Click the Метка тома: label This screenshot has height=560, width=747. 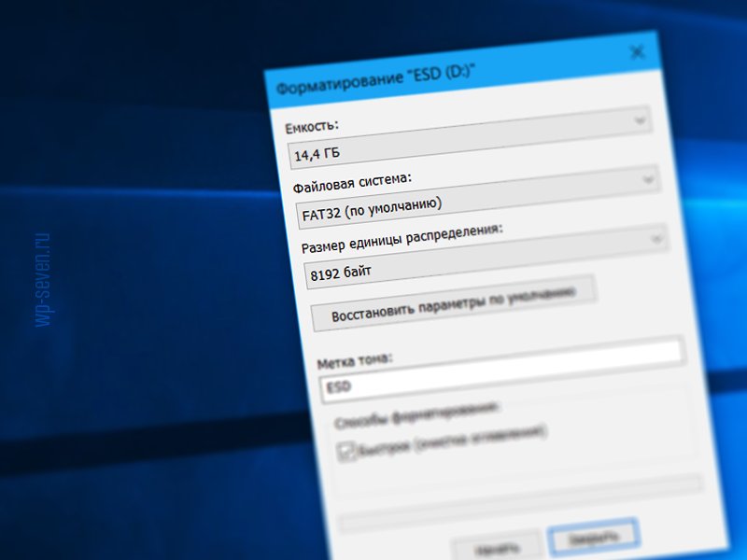coord(356,361)
